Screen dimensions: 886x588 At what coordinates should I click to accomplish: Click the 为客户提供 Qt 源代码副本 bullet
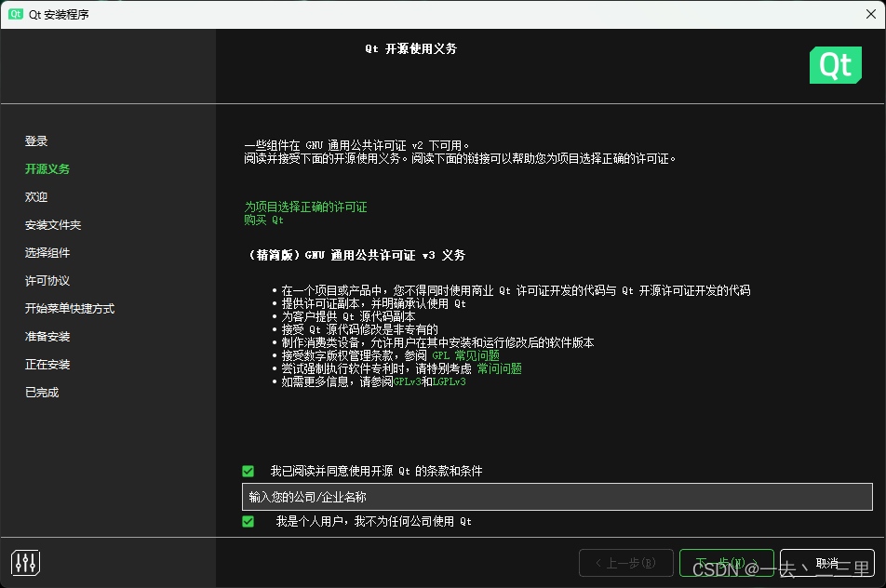point(348,316)
